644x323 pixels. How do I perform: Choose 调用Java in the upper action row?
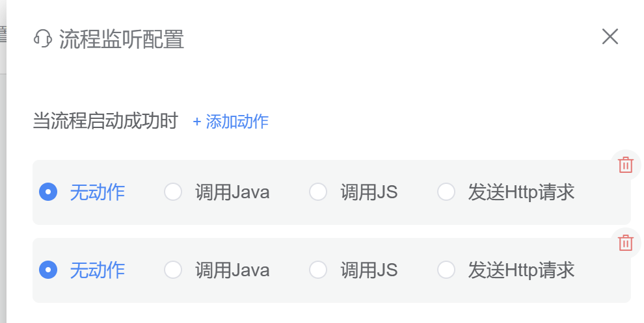point(173,192)
